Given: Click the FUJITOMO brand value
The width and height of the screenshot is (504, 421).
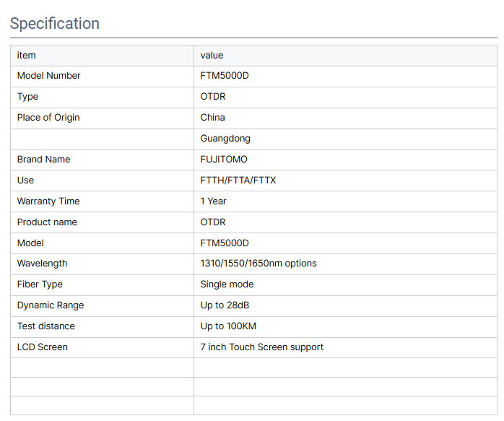Looking at the screenshot, I should click(224, 160).
